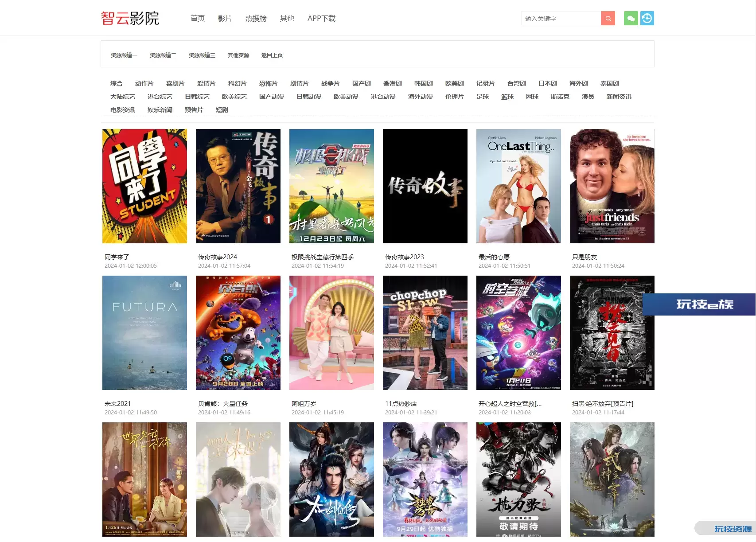756x542 pixels.
Task: Focus the keyword search input field
Action: click(561, 18)
